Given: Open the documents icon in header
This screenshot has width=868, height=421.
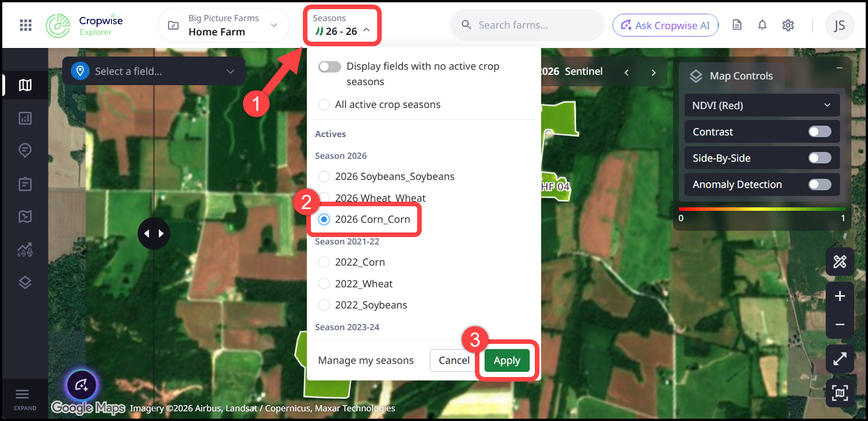Looking at the screenshot, I should click(x=737, y=25).
